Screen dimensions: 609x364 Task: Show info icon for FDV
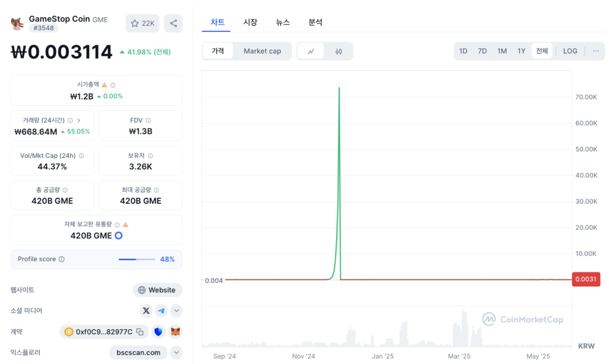[x=148, y=120]
